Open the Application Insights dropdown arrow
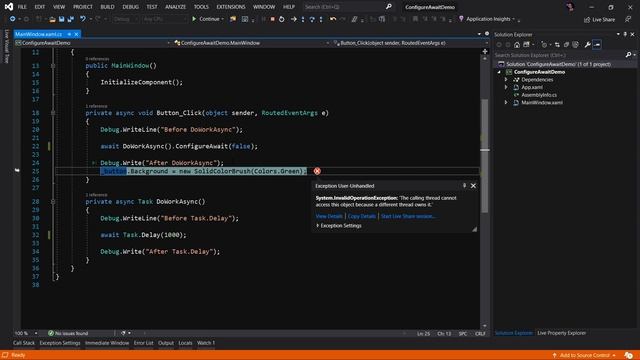 pyautogui.click(x=513, y=19)
